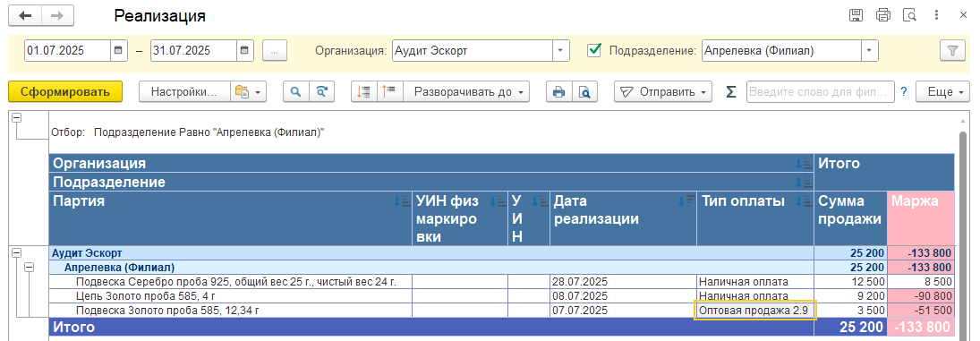Go back with the left arrow button
This screenshot has height=341, width=980.
pyautogui.click(x=25, y=15)
